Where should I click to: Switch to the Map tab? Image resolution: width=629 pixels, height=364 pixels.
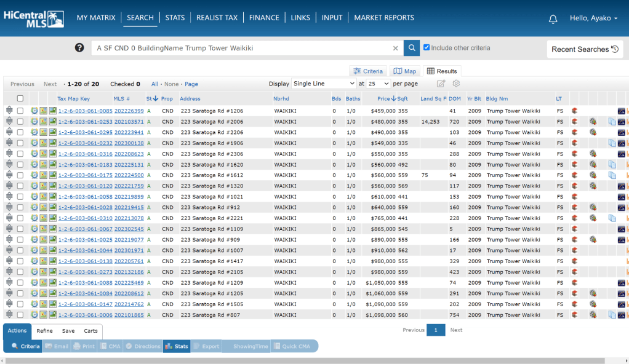pyautogui.click(x=405, y=71)
